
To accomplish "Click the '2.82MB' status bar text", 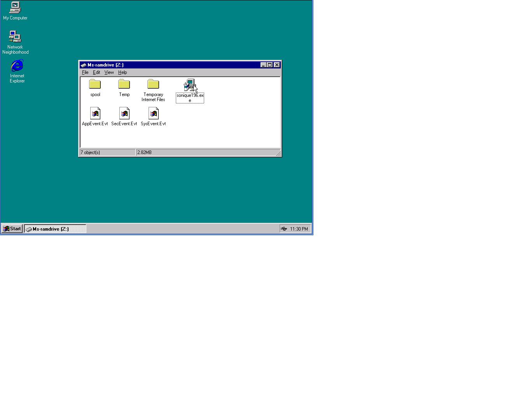I will click(x=144, y=152).
